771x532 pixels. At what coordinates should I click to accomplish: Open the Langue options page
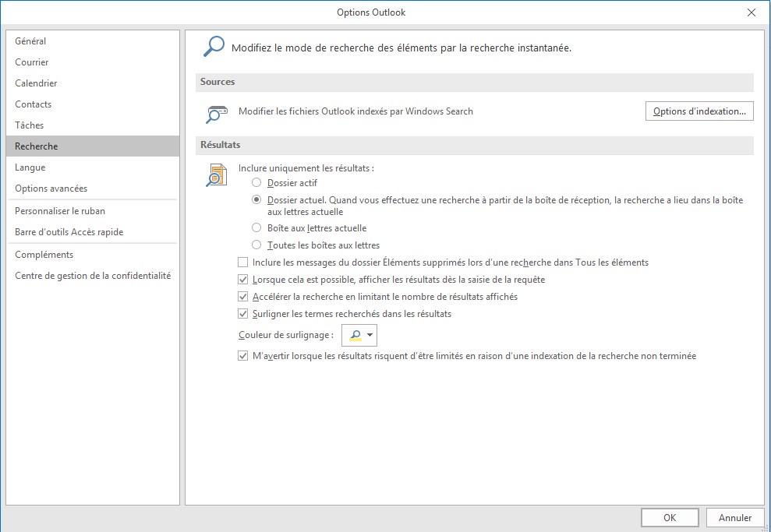pos(93,167)
